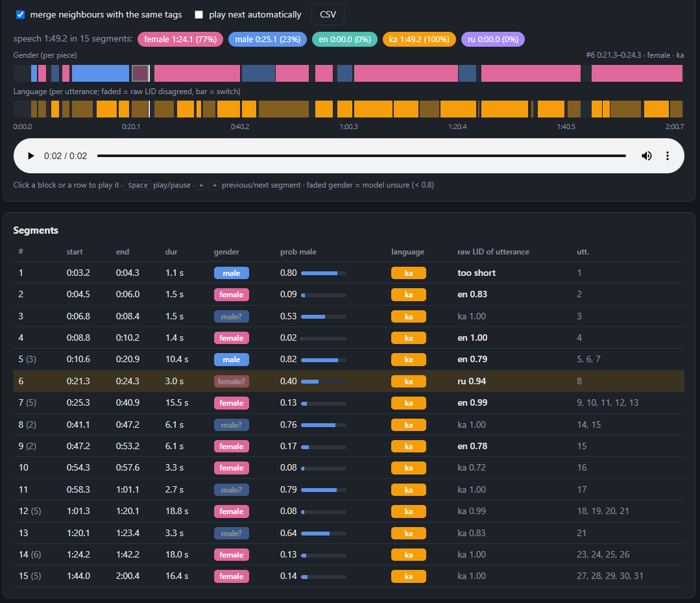Click the female? tag in row 6
This screenshot has height=603, width=700.
231,381
